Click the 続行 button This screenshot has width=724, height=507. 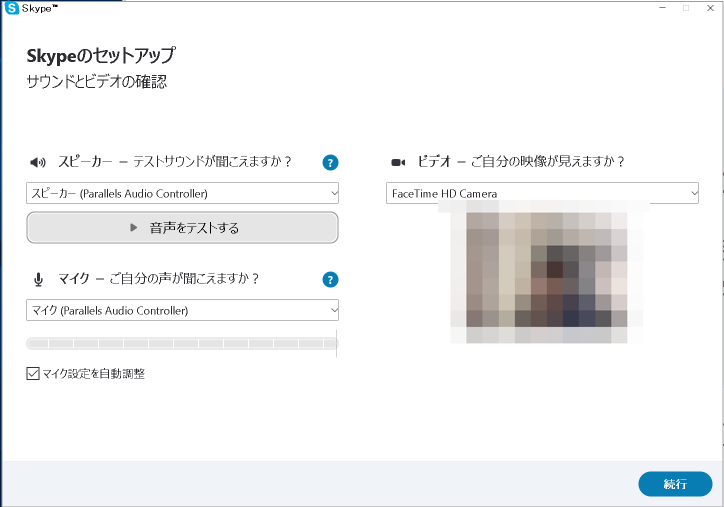(675, 484)
